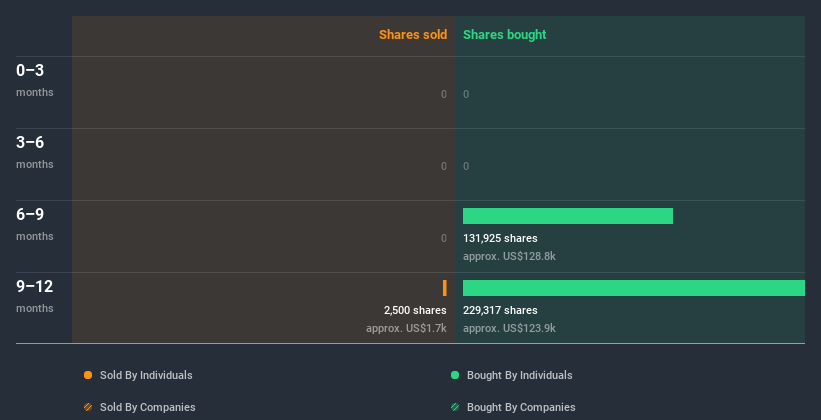Select the 2,500 shares value

coord(415,310)
